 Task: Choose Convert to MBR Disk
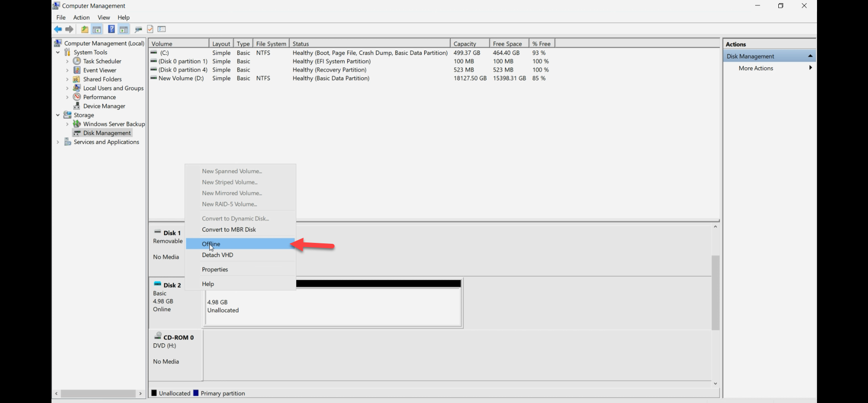(240, 229)
